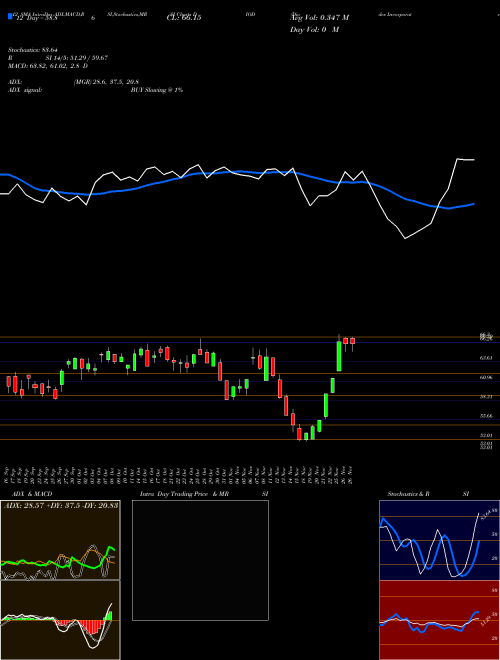Click the 'ADX: 28.57 +DY: 37.5 -DY: 20.83' header
Viewport: 500px width, 660px height.
[61, 505]
